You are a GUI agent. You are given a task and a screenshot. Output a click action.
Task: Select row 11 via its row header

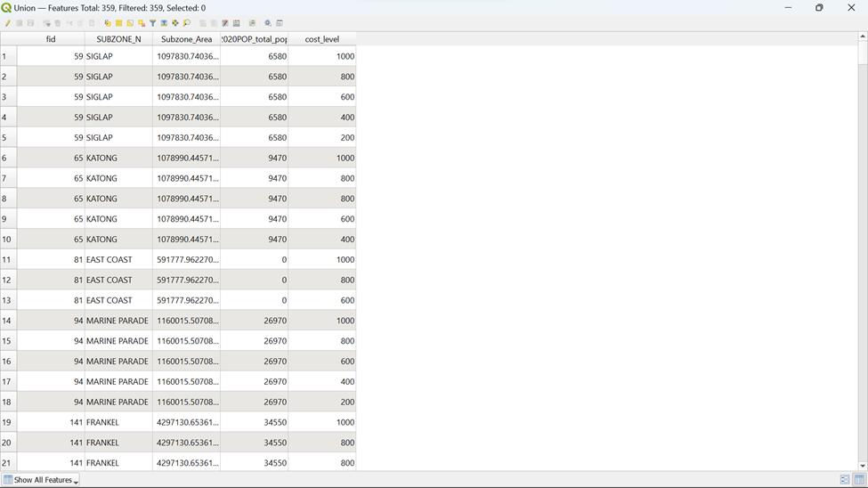(8, 260)
